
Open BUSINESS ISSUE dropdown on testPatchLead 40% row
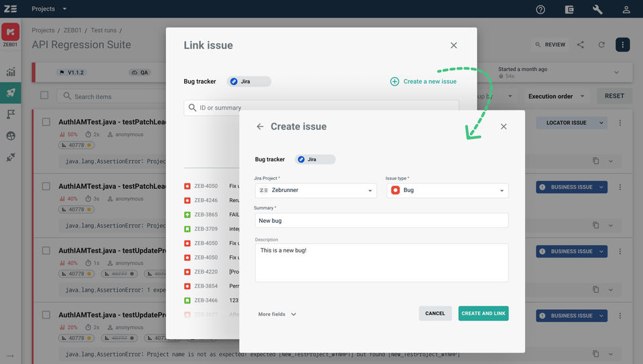click(x=571, y=187)
